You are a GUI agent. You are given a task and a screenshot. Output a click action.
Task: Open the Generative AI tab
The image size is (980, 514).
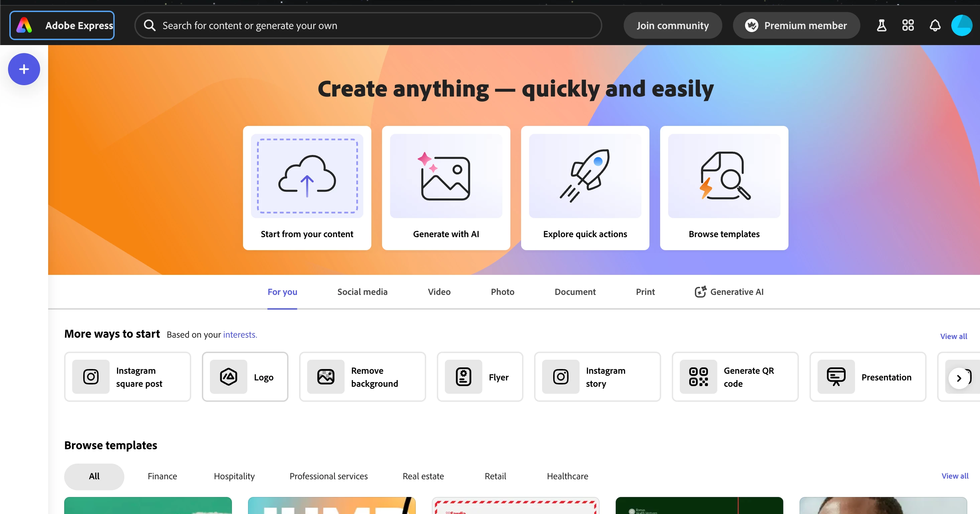pyautogui.click(x=729, y=292)
